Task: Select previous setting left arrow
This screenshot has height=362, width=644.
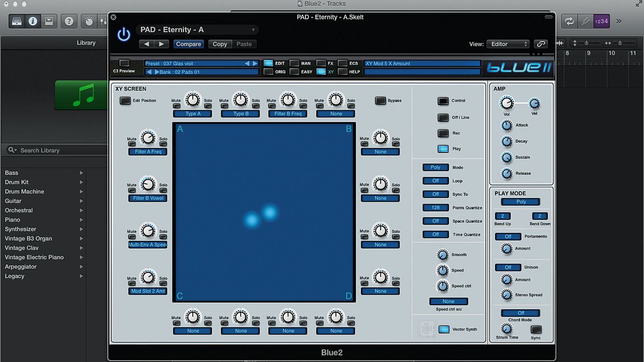Action: pos(147,44)
